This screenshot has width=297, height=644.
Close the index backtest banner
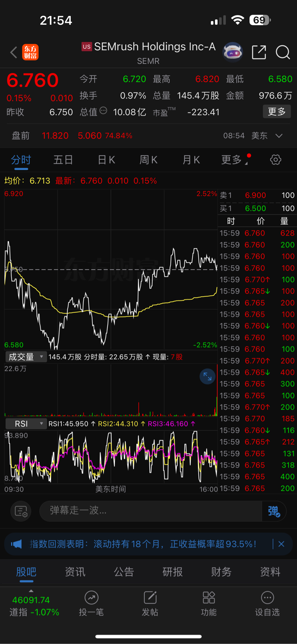pos(281,544)
